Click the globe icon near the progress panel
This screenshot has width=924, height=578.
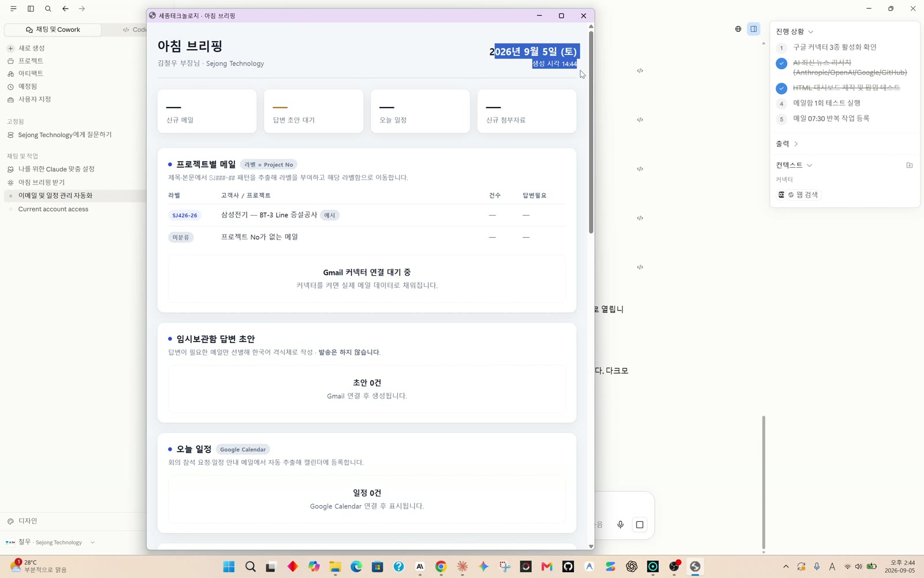tap(738, 29)
